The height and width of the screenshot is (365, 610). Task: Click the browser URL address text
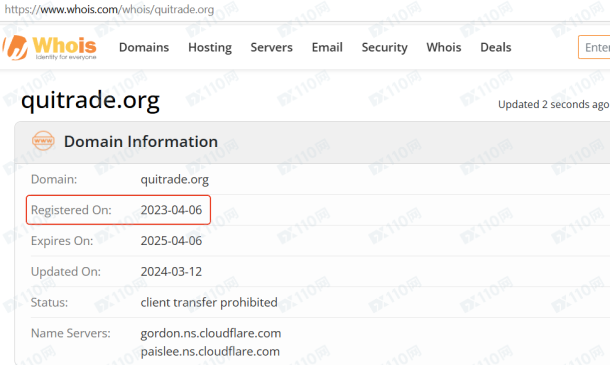(x=109, y=9)
